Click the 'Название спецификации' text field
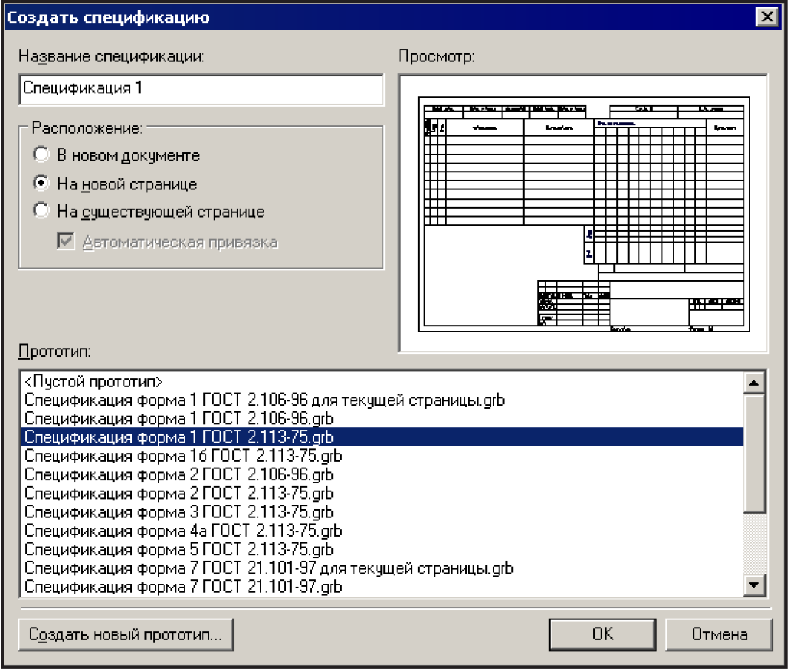 point(201,89)
